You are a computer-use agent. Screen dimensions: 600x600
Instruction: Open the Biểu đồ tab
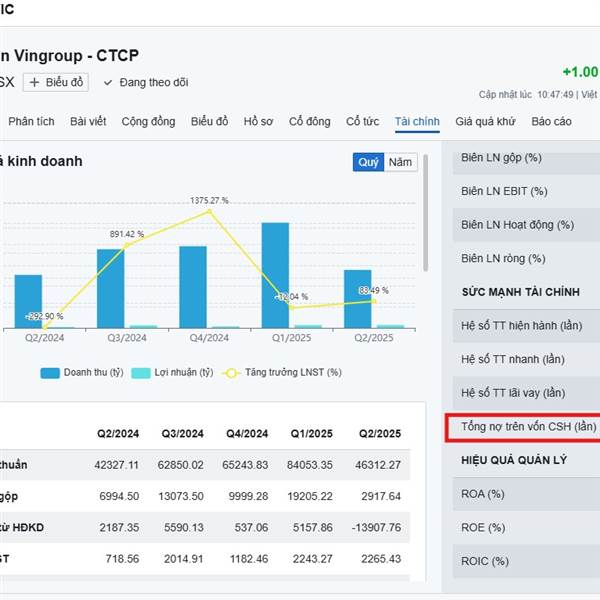[x=209, y=121]
